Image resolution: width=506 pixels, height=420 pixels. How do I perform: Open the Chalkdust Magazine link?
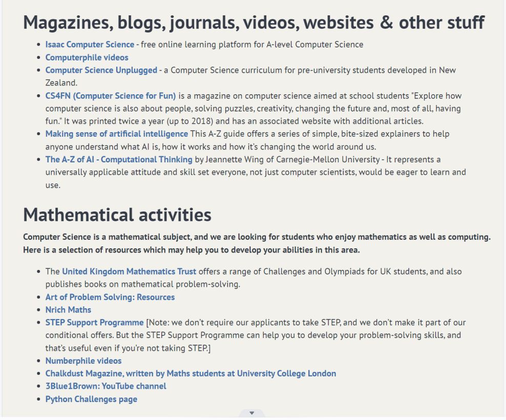pos(191,373)
